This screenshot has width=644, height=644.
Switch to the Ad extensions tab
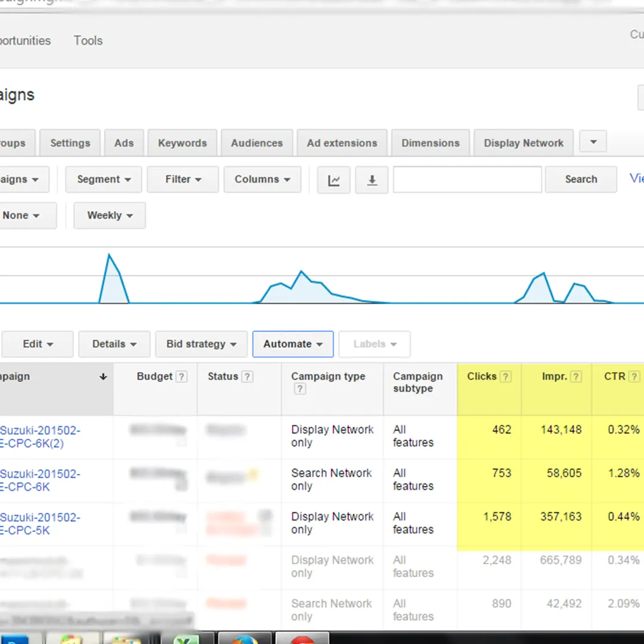pyautogui.click(x=342, y=143)
